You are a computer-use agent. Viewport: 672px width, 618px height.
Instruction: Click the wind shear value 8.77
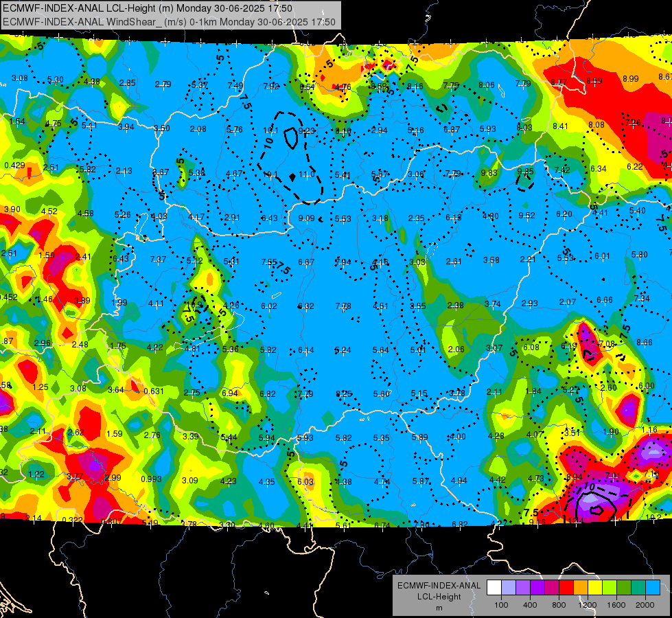pos(559,82)
